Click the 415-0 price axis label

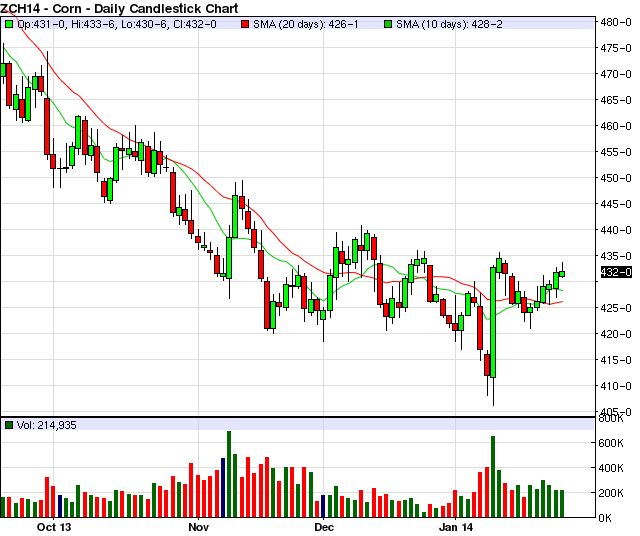(x=616, y=360)
